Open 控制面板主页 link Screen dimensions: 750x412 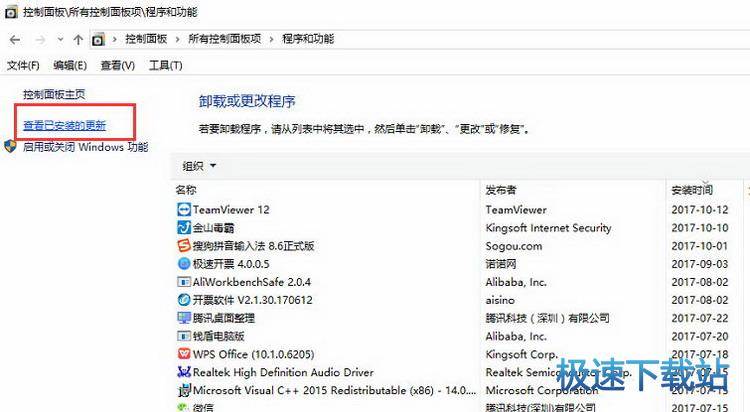coord(54,94)
